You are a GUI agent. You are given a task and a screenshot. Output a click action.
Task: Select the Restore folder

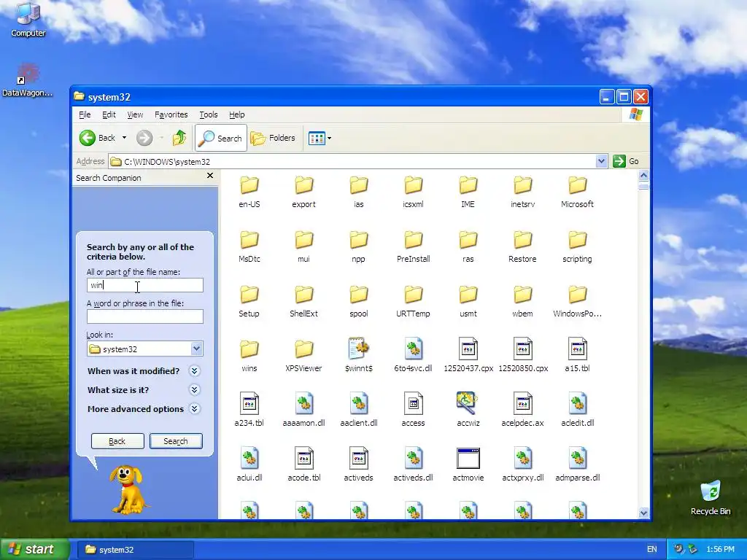point(522,246)
